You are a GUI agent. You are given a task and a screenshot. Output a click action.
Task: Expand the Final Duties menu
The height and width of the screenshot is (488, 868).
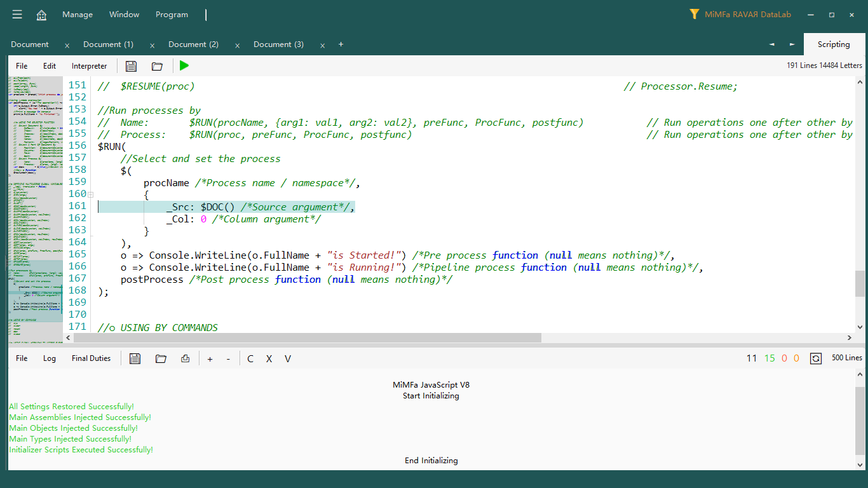point(91,358)
